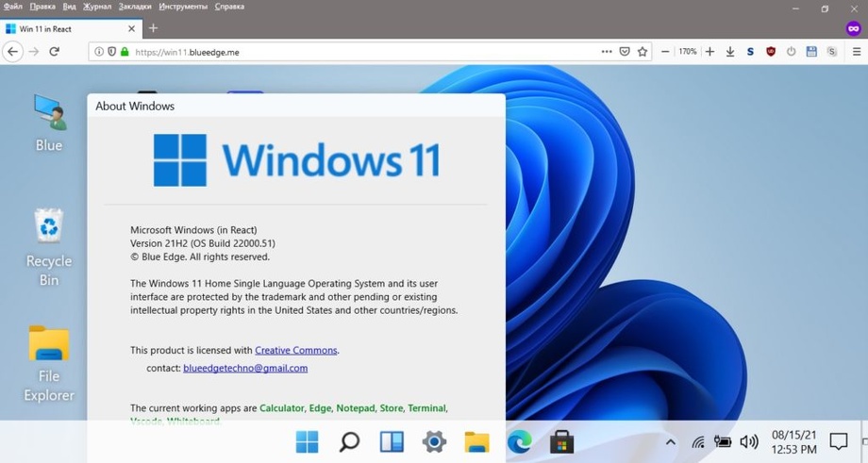Image resolution: width=868 pixels, height=463 pixels.
Task: Open the uBlock Origin red shield extension
Action: 771,52
